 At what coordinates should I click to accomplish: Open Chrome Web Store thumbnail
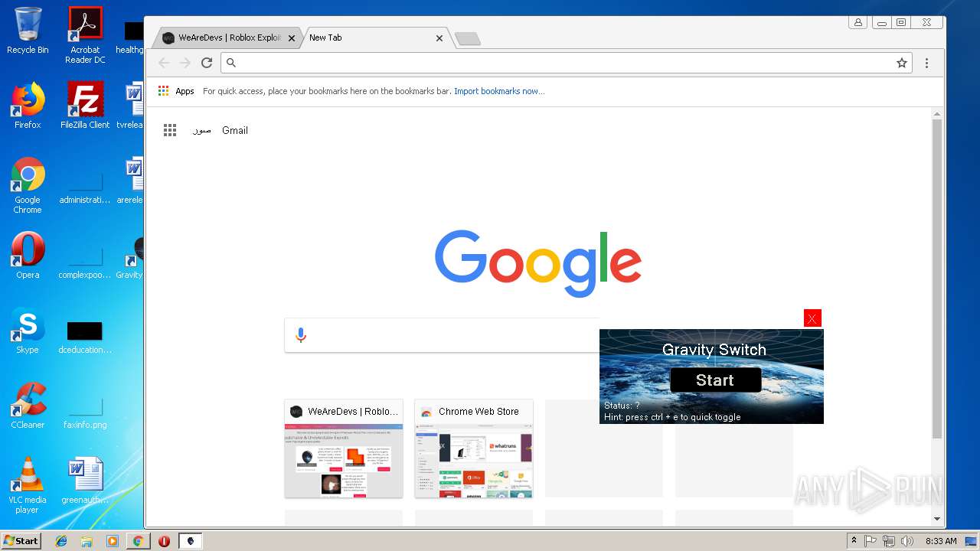coord(474,448)
